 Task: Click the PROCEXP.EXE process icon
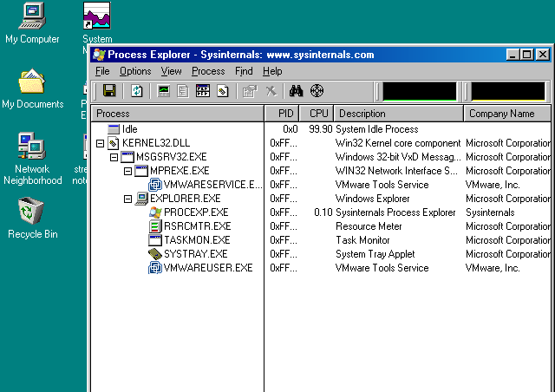(x=155, y=212)
